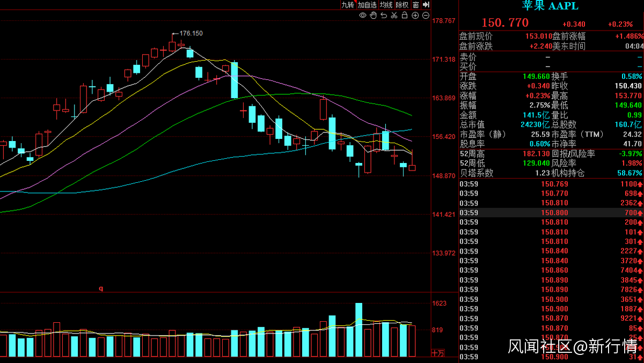
Task: Click the 163.869 price axis label
Action: (444, 98)
